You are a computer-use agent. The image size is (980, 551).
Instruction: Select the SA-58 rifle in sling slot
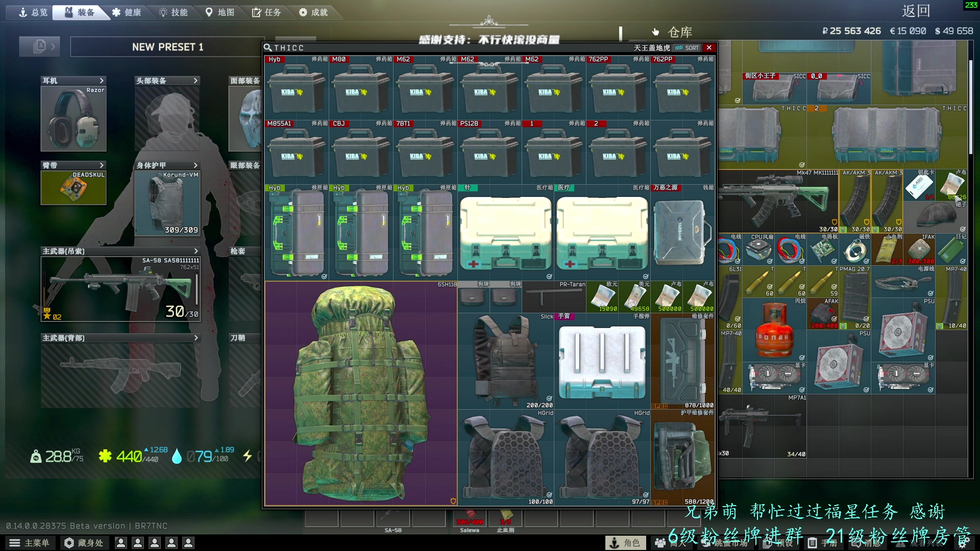[x=120, y=289]
